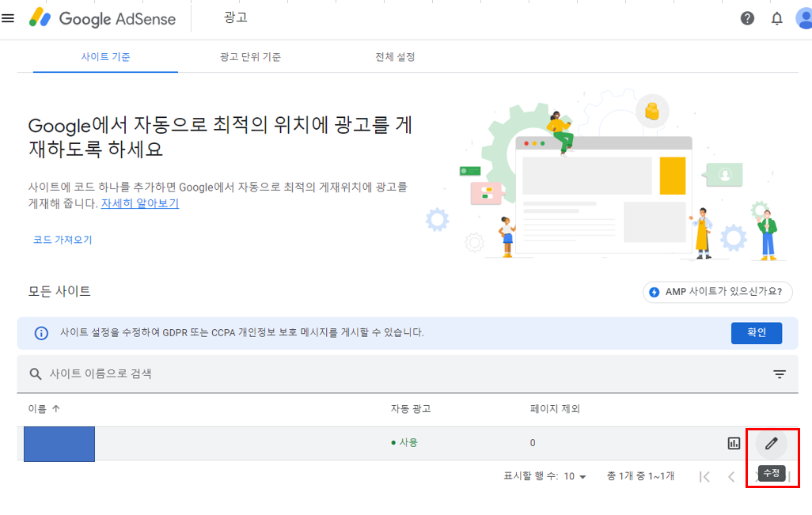812x515 pixels.
Task: Click the 모든 사이트 heading
Action: pyautogui.click(x=59, y=291)
